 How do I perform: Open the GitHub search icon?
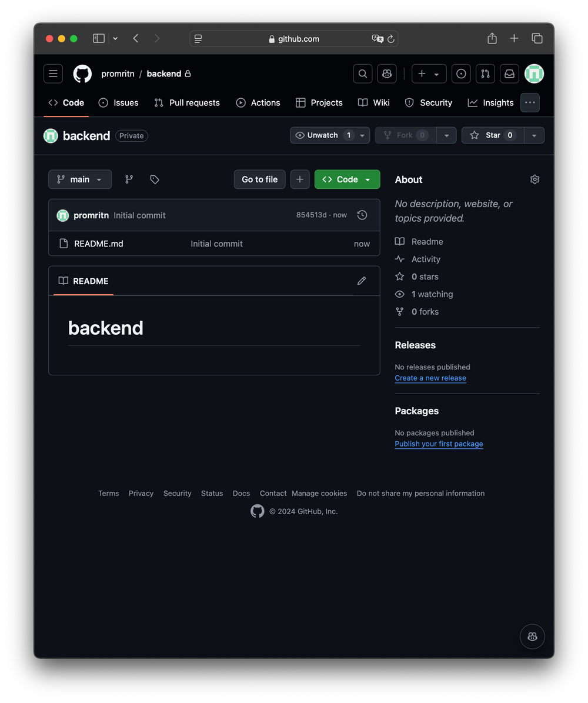coord(363,74)
